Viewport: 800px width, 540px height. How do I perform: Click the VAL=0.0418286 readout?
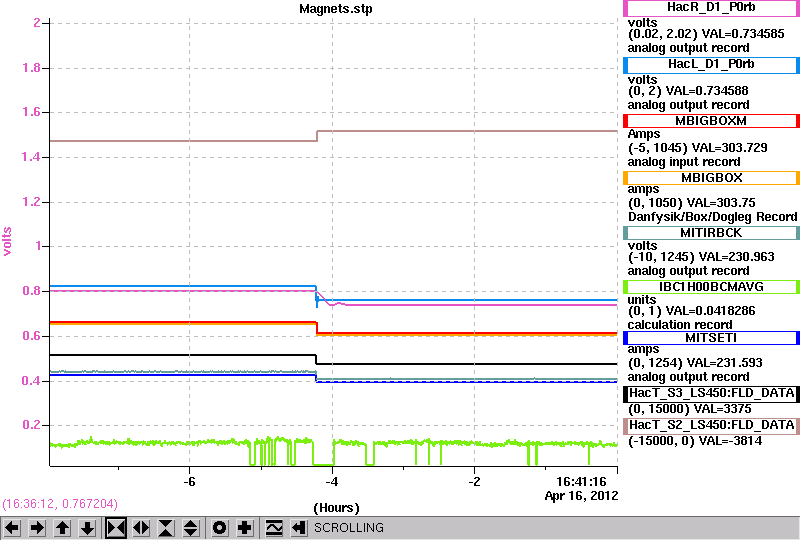click(711, 311)
